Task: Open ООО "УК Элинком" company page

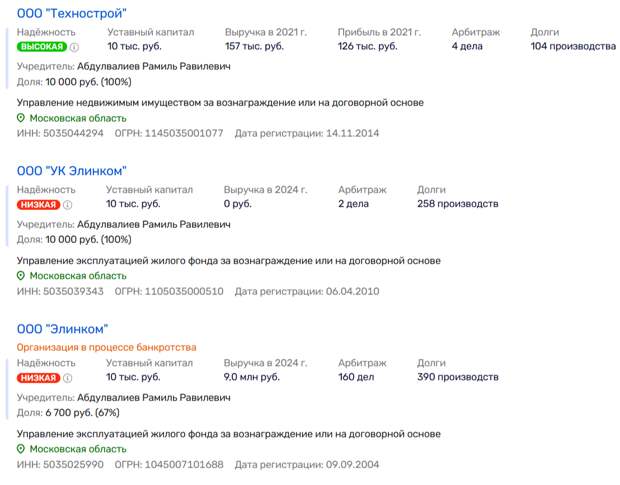Action: tap(72, 171)
